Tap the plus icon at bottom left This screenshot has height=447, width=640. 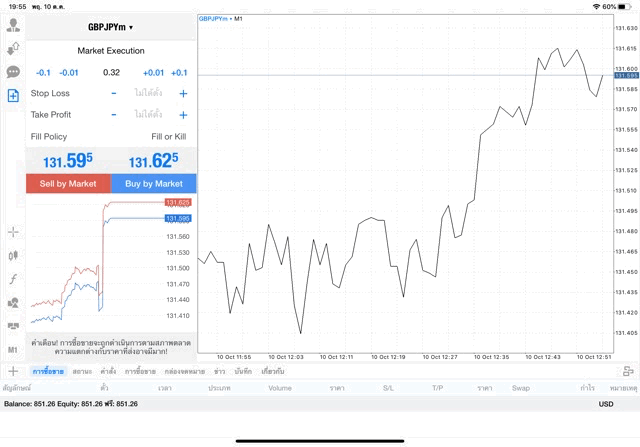tap(13, 371)
